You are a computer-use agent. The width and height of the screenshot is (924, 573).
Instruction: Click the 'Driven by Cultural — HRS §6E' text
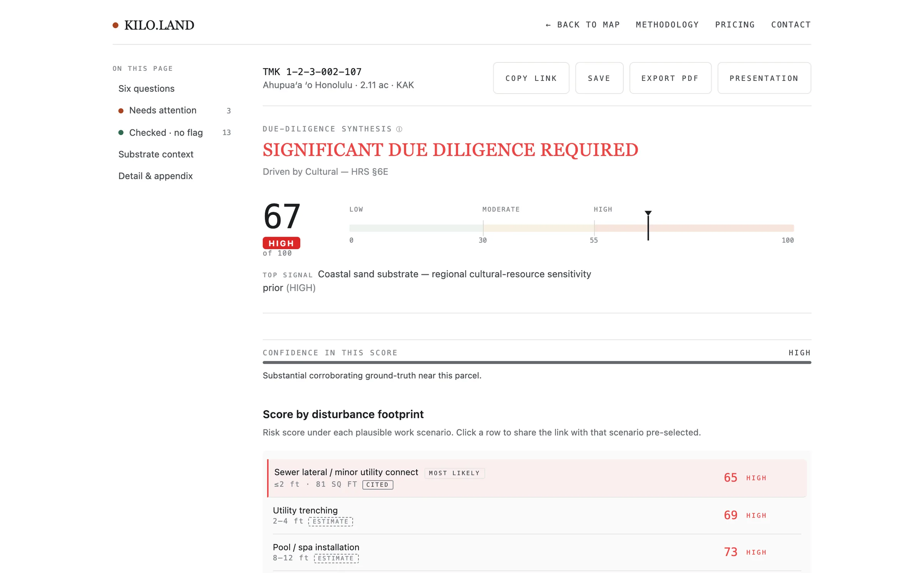point(325,172)
